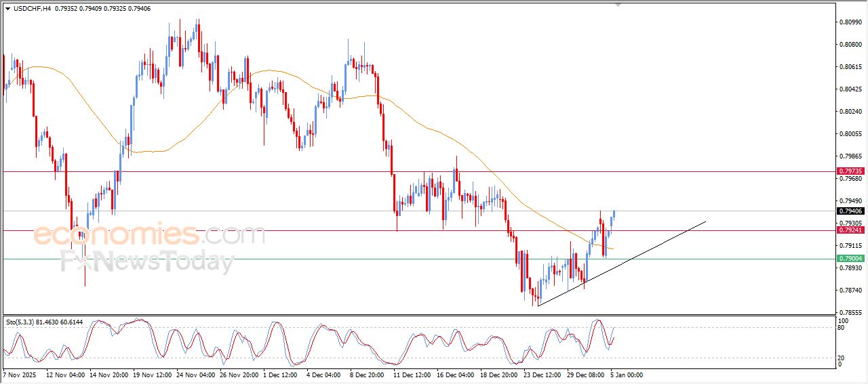The width and height of the screenshot is (868, 384).
Task: Click the stochastic 20 level scale label
Action: click(842, 358)
